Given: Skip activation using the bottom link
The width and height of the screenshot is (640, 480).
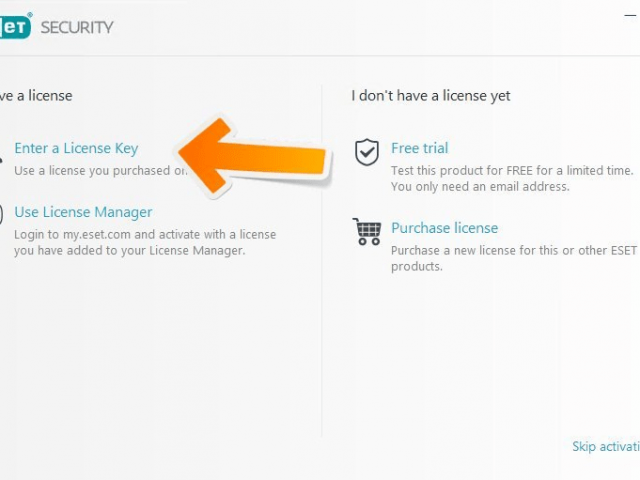Looking at the screenshot, I should (x=605, y=446).
